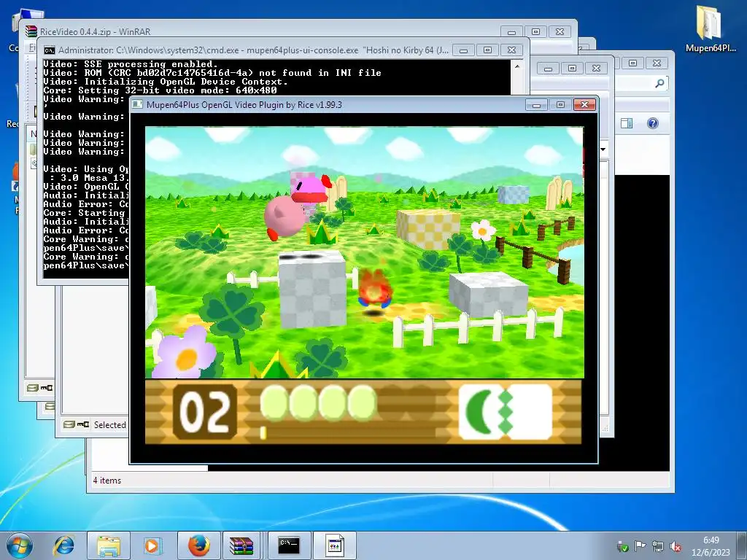Click console line 'Core: Setting 32-bit video mode: 640x480'
The image size is (747, 560).
pyautogui.click(x=160, y=90)
